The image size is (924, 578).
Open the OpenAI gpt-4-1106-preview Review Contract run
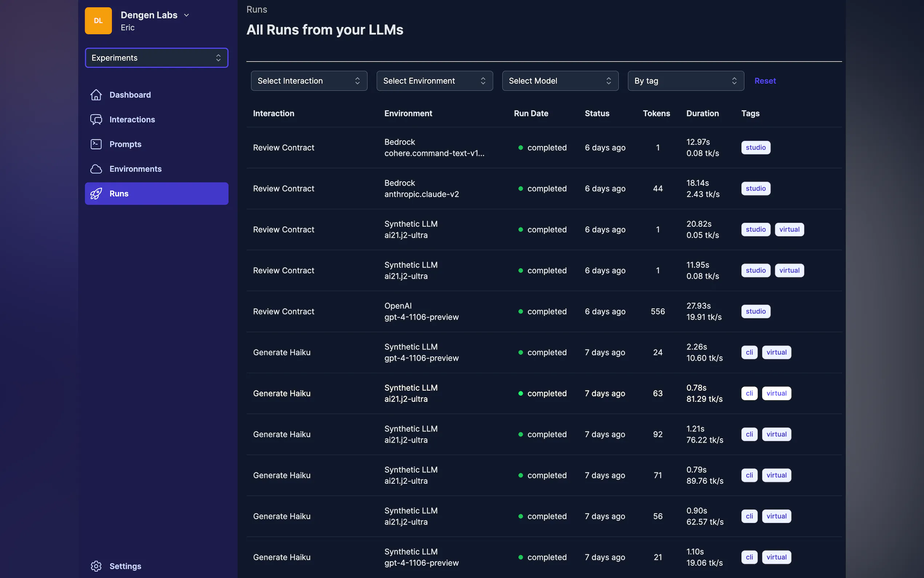[x=283, y=312]
